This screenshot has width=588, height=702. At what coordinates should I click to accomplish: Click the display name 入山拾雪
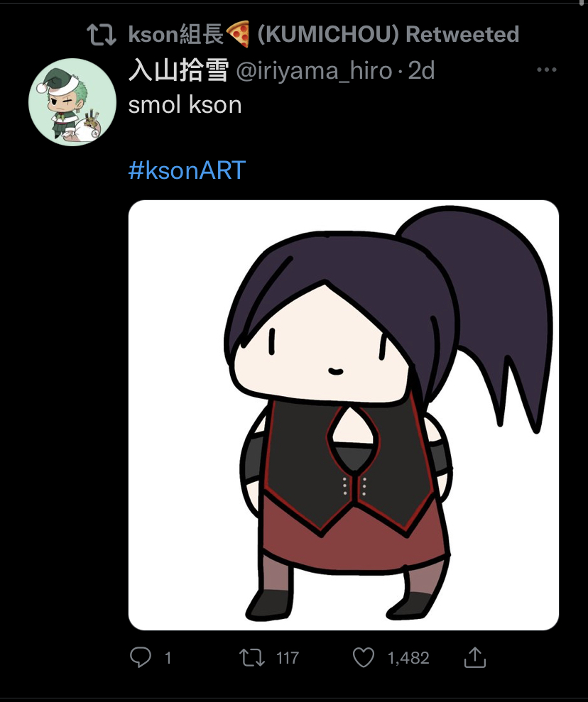pos(179,71)
